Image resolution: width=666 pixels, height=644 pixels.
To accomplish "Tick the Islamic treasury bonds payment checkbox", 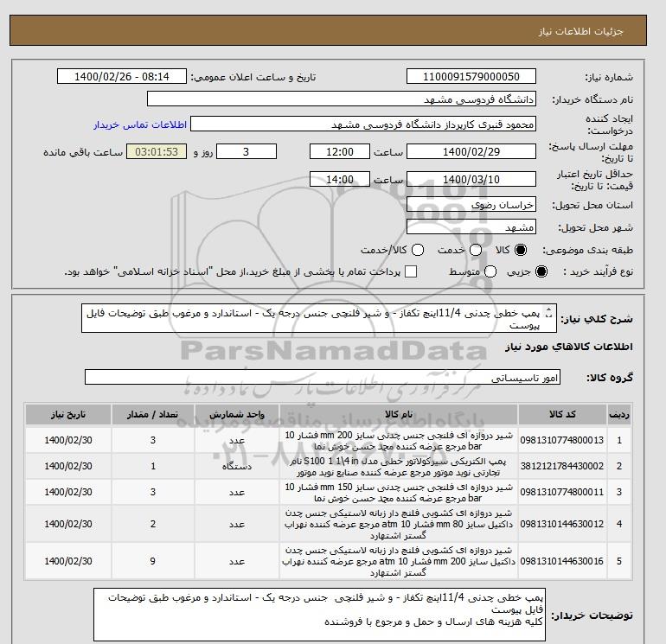I will click(411, 271).
